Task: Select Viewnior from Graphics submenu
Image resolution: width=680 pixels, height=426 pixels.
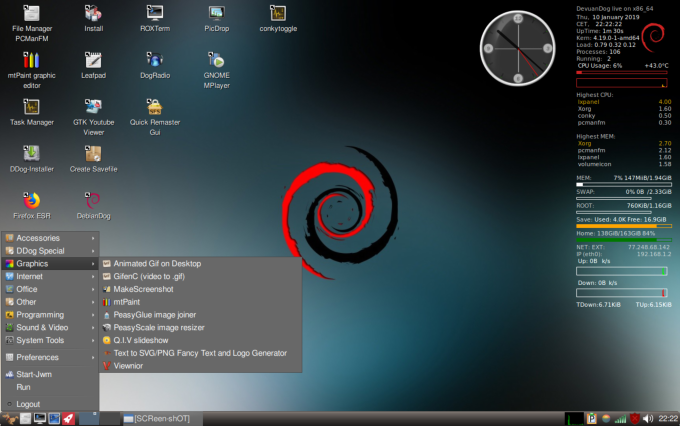Action: (201, 366)
